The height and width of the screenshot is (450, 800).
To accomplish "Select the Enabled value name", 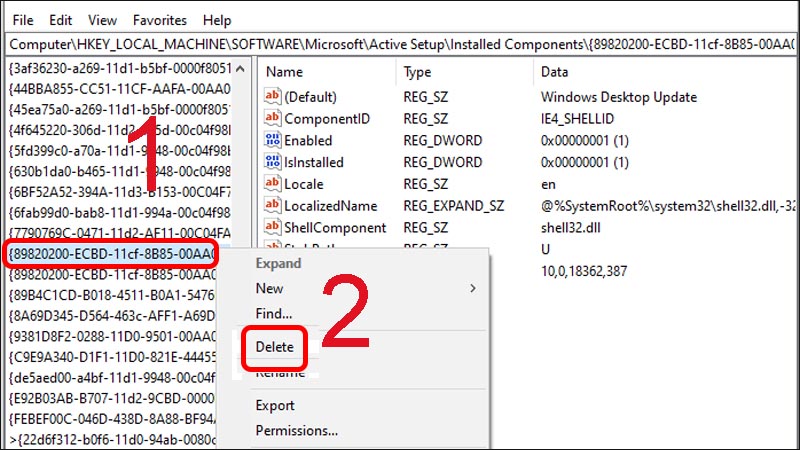I will tap(308, 140).
